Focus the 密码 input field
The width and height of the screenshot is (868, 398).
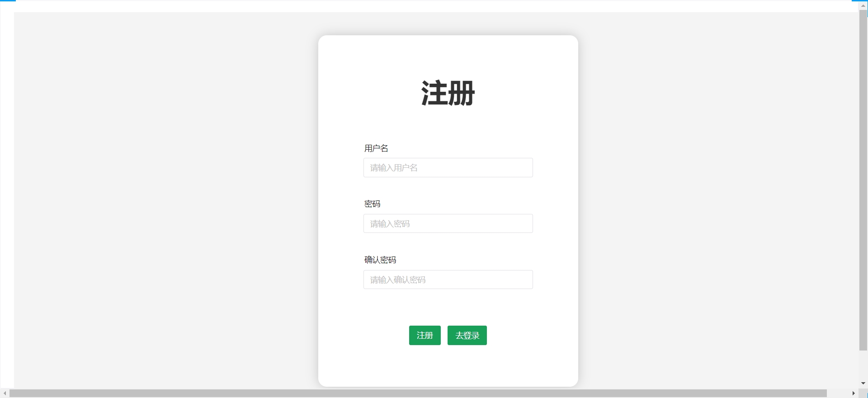coord(448,224)
